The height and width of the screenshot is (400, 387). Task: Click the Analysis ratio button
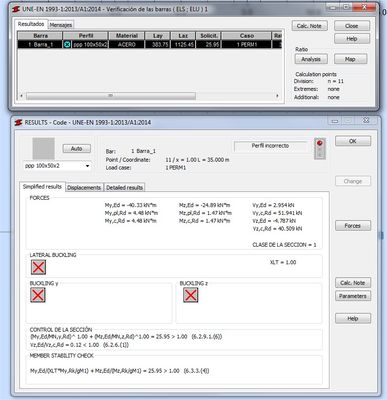(x=311, y=59)
